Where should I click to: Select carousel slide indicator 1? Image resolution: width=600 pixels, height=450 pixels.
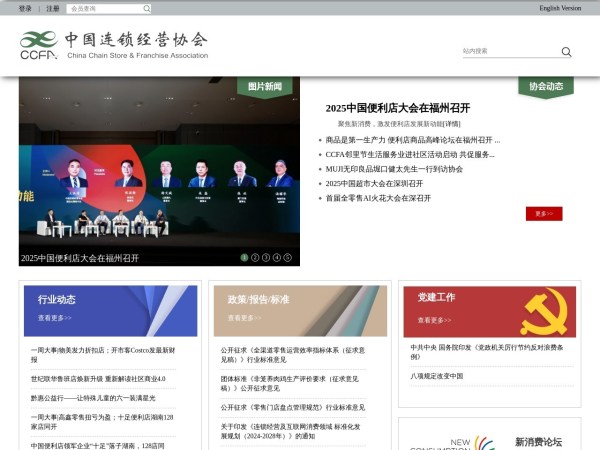244,258
